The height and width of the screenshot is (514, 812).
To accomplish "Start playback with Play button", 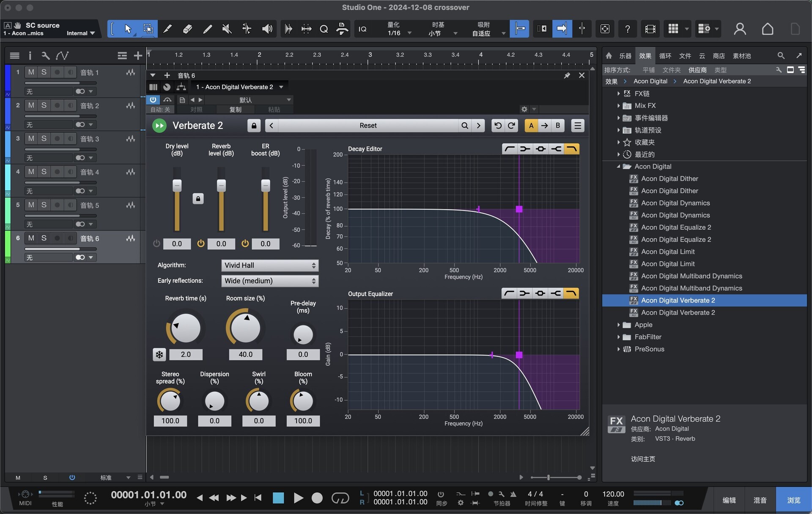I will click(x=298, y=498).
